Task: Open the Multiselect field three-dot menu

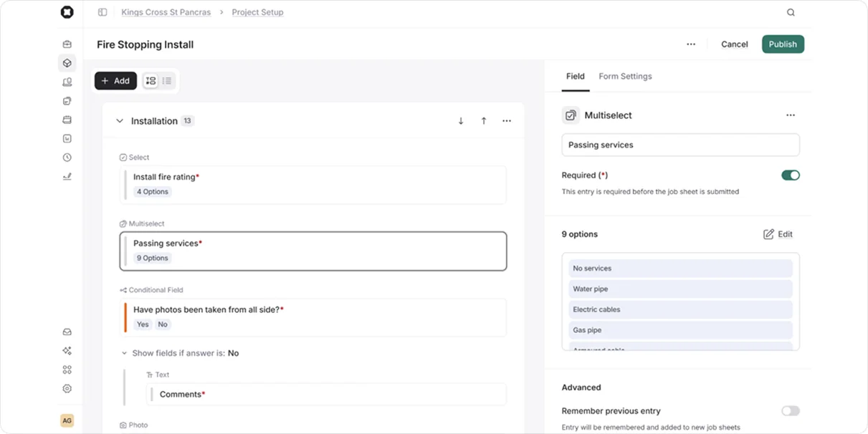Action: pos(791,115)
